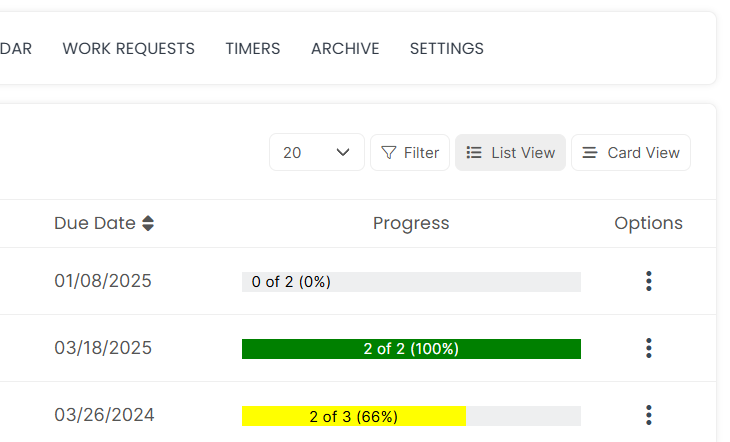Click the funnel Filter icon
The height and width of the screenshot is (442, 730).
click(389, 153)
